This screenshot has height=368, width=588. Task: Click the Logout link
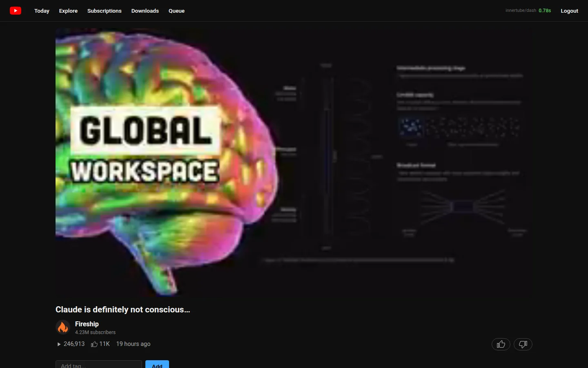click(x=569, y=11)
